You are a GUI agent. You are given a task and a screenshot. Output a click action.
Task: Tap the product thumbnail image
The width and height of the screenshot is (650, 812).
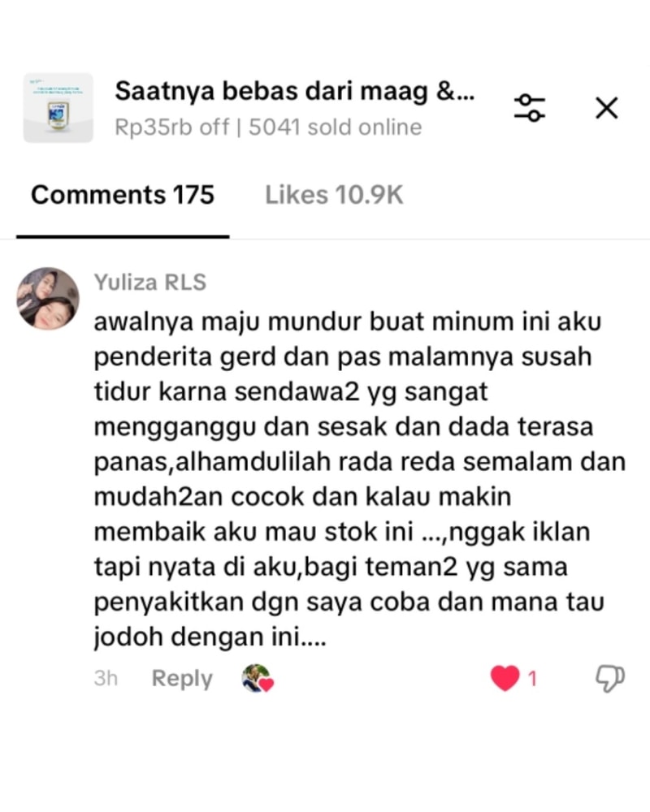[58, 108]
